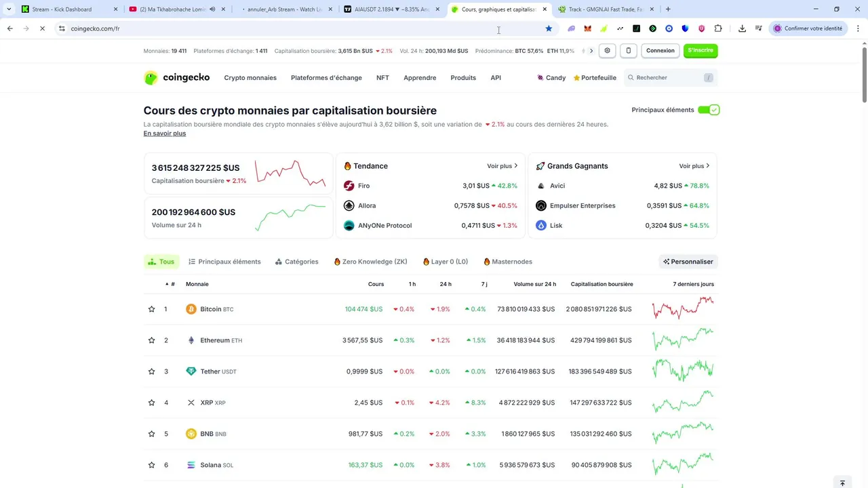Star Ethereum as a favorite
Viewport: 868px width, 488px height.
151,340
